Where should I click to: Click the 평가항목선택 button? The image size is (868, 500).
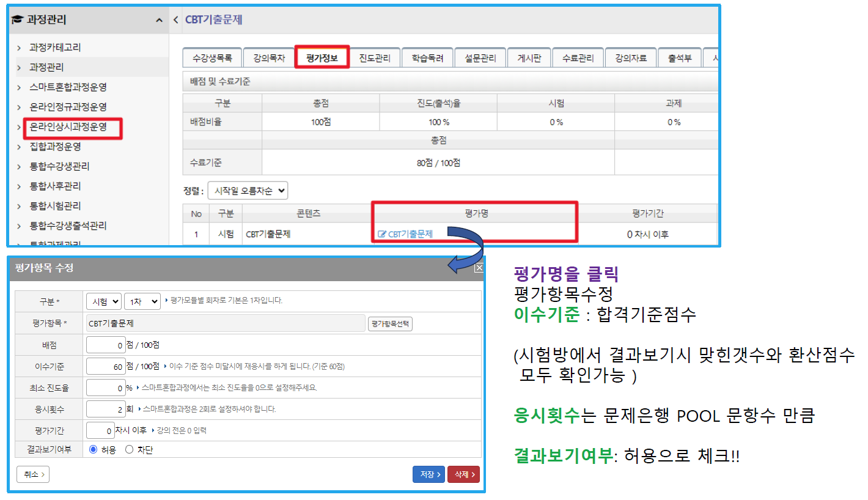(390, 323)
